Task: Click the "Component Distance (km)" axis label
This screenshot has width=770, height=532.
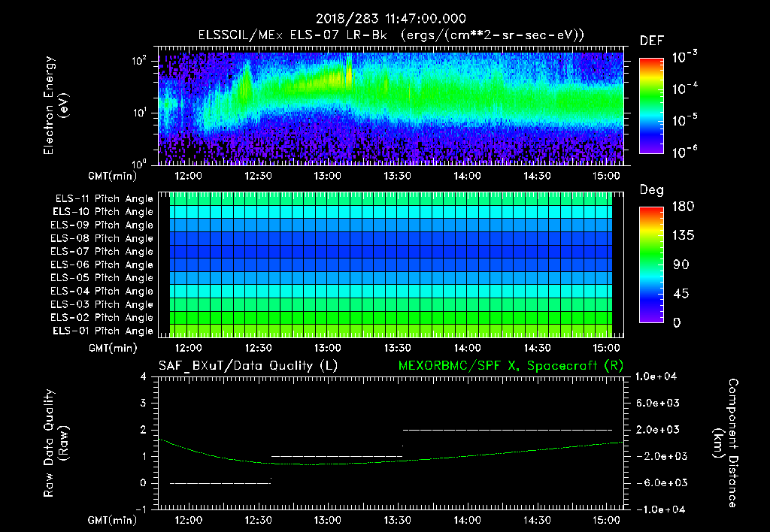Action: pos(726,443)
